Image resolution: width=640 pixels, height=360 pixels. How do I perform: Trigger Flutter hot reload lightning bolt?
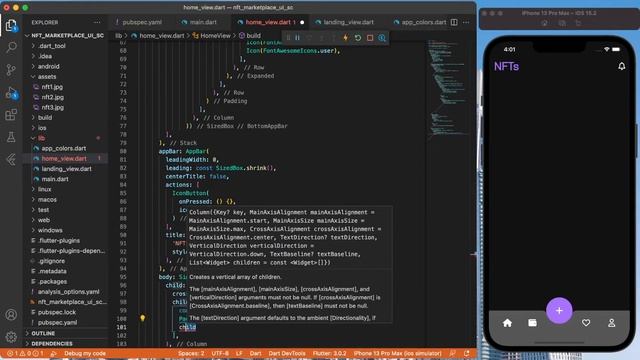pos(346,38)
